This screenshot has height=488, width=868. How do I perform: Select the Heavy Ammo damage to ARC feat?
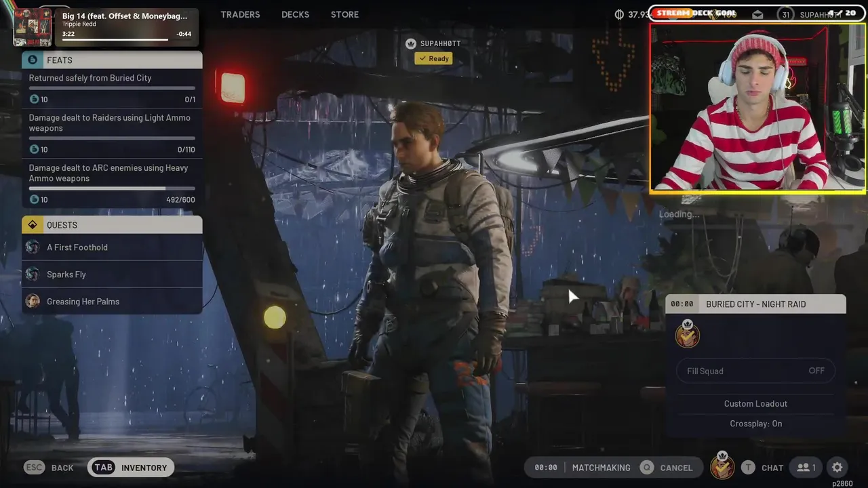tap(112, 183)
